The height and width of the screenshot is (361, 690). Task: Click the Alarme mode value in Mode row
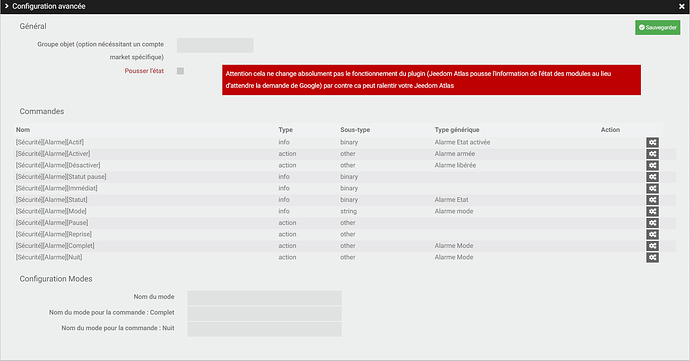point(454,211)
